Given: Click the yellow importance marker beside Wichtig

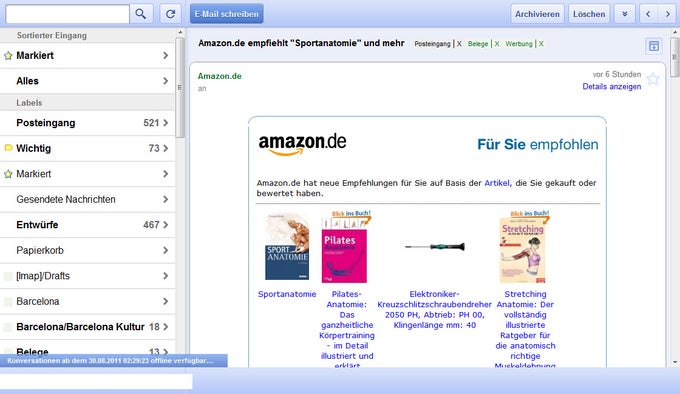Looking at the screenshot, I should click(8, 148).
